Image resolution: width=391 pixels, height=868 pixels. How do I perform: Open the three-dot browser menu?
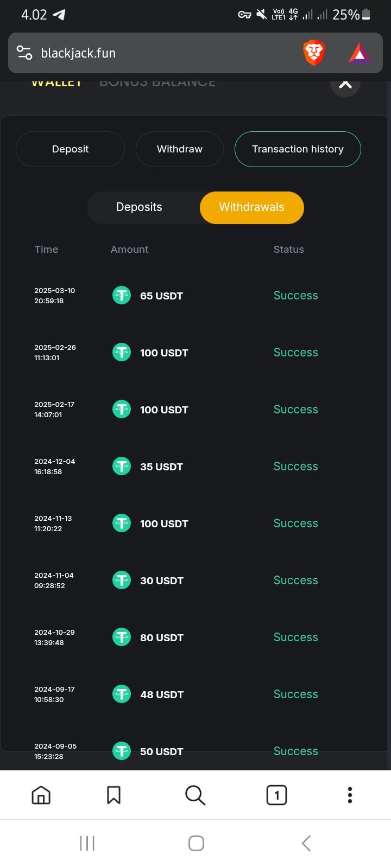point(350,795)
